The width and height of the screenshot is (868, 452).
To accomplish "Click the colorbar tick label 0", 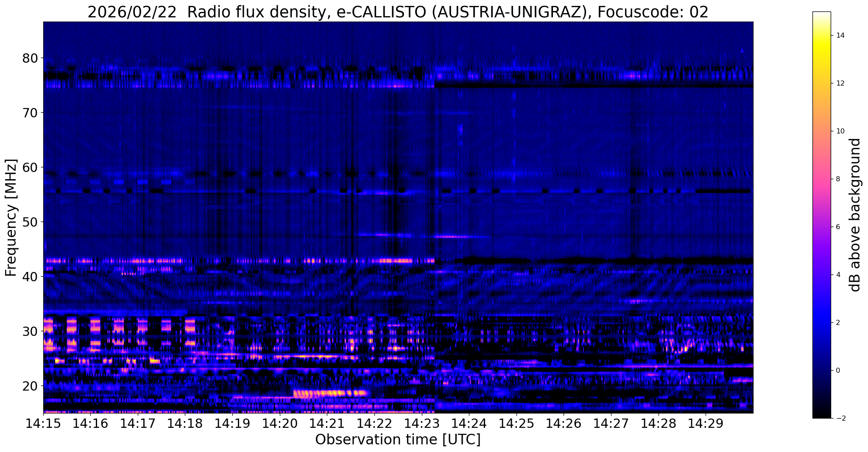I will point(837,371).
